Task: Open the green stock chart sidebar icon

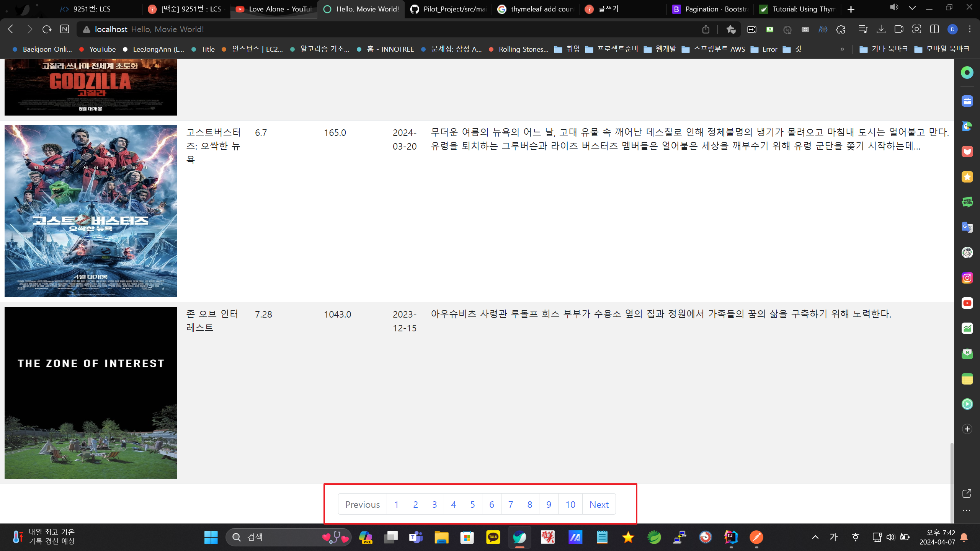Action: tap(967, 328)
